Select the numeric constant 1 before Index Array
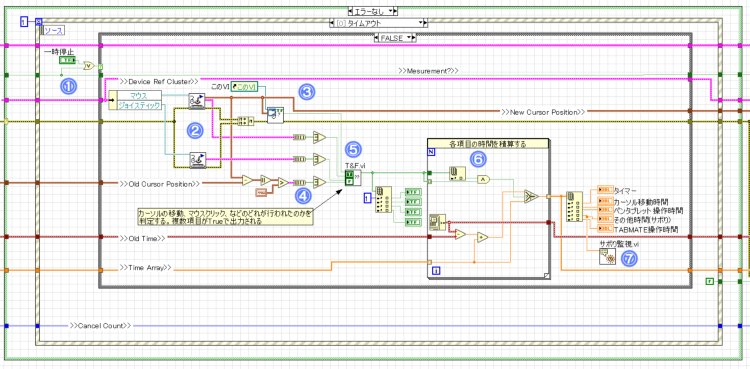Viewport: 750px width, 369px height. coord(367,197)
